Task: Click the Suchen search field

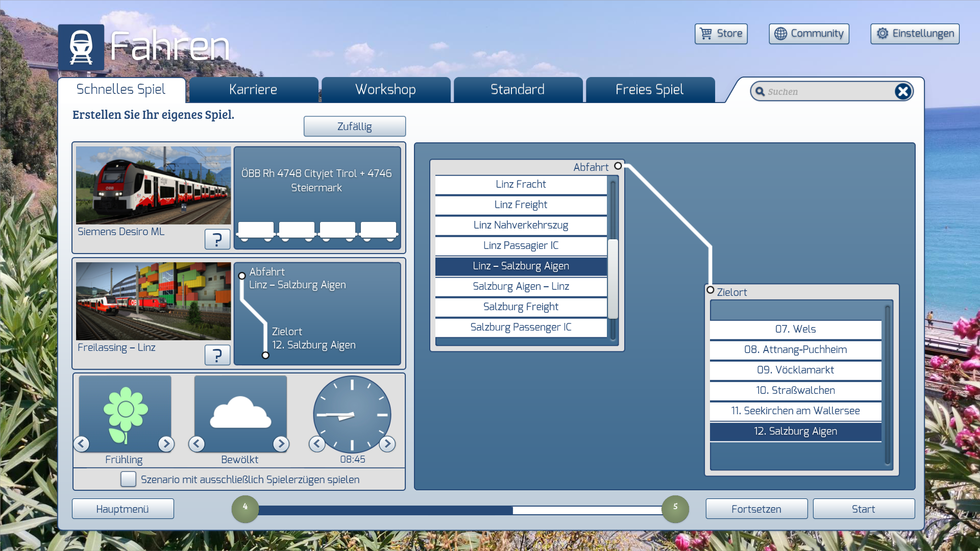Action: tap(832, 91)
